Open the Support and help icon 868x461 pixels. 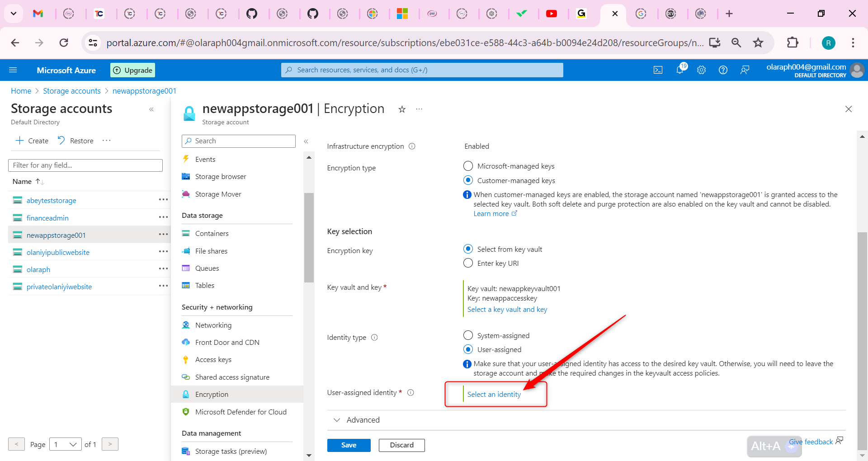pyautogui.click(x=723, y=70)
